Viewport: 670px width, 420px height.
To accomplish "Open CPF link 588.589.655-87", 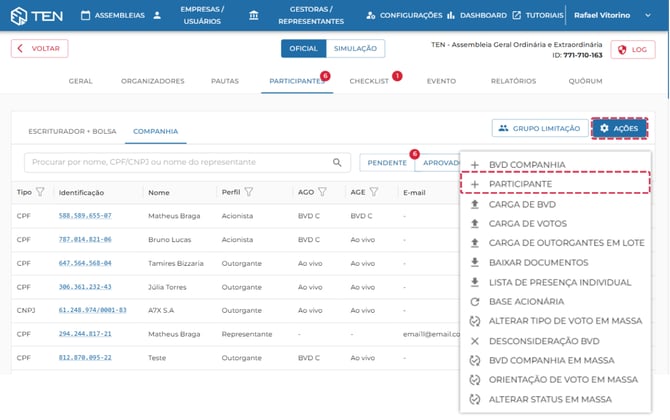I will [85, 215].
